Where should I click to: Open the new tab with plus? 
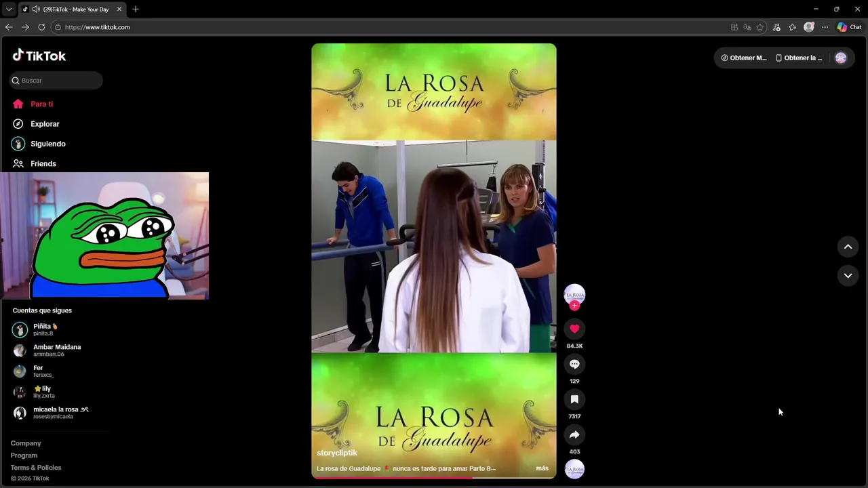136,9
